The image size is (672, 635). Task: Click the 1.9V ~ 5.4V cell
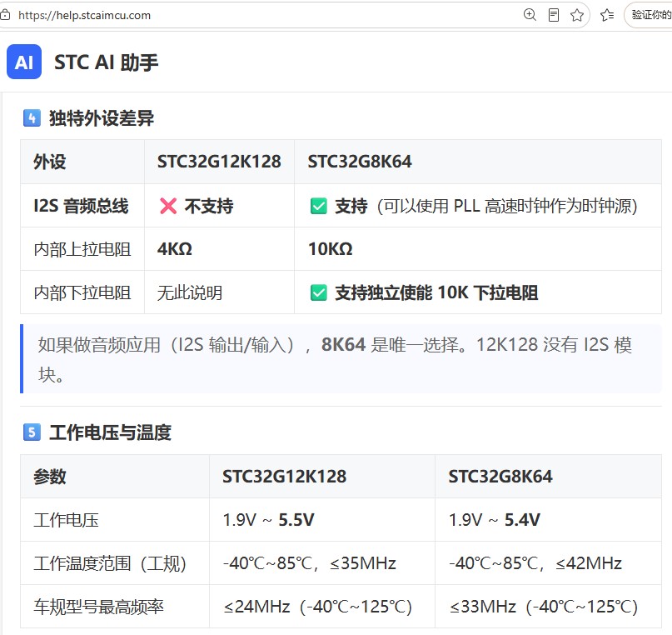[x=494, y=520]
